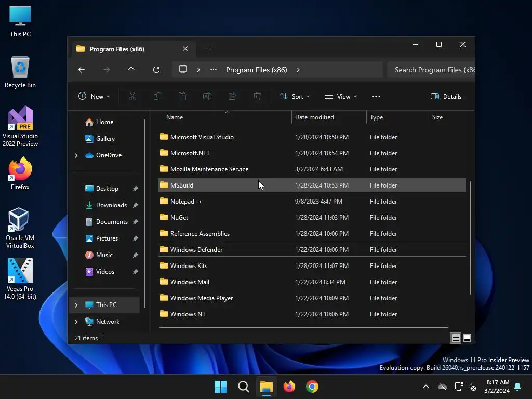Open Gallery in navigation pane
The width and height of the screenshot is (532, 399).
pyautogui.click(x=104, y=139)
